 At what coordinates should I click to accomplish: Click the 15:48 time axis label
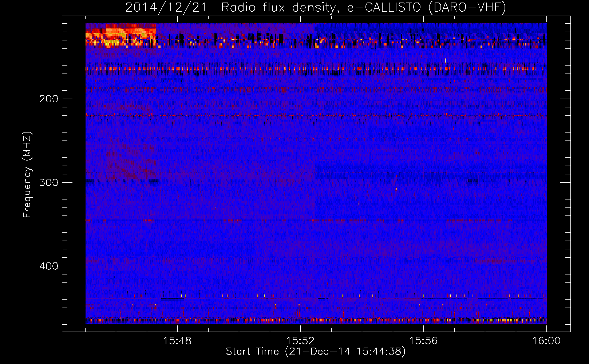[x=177, y=341]
